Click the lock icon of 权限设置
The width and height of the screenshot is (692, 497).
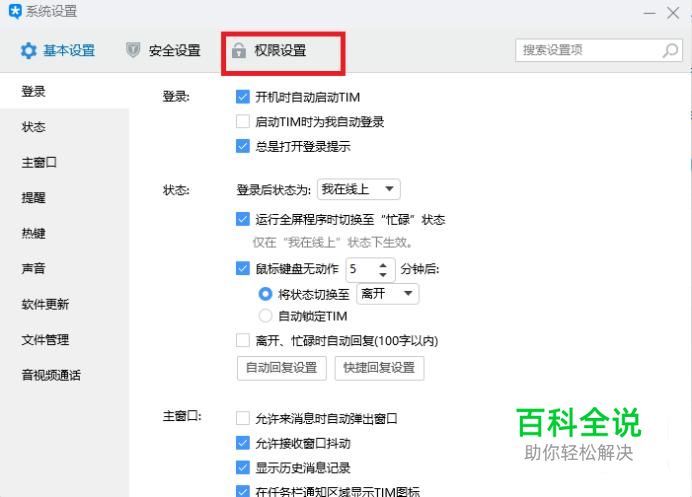coord(239,51)
